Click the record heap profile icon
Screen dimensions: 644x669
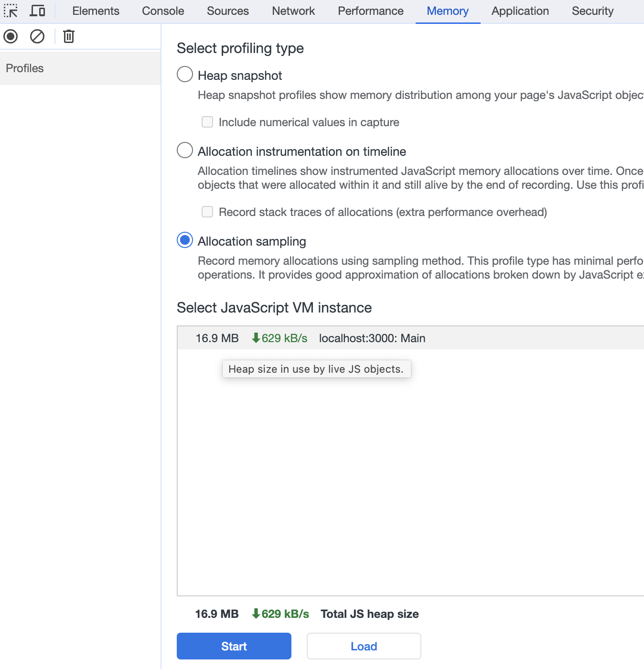point(10,36)
